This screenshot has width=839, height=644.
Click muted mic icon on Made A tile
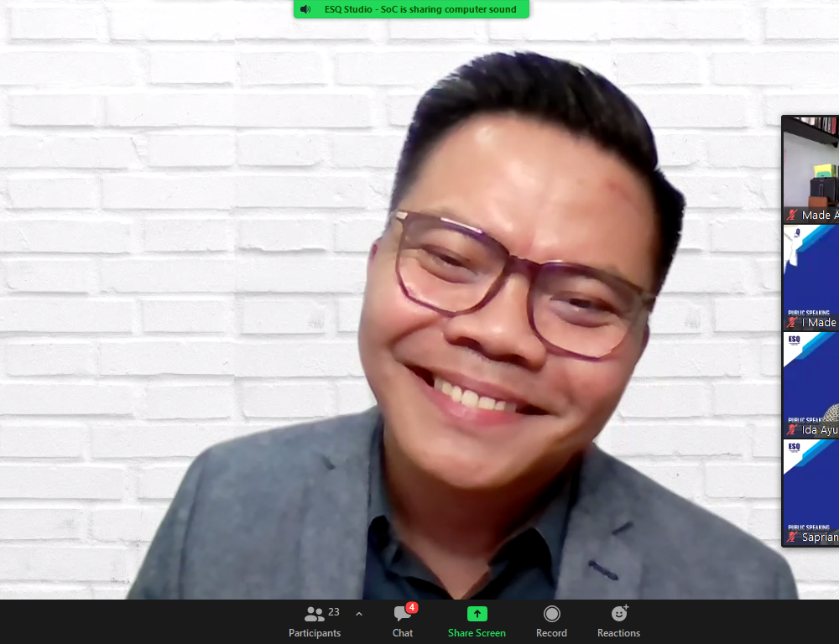(x=792, y=216)
